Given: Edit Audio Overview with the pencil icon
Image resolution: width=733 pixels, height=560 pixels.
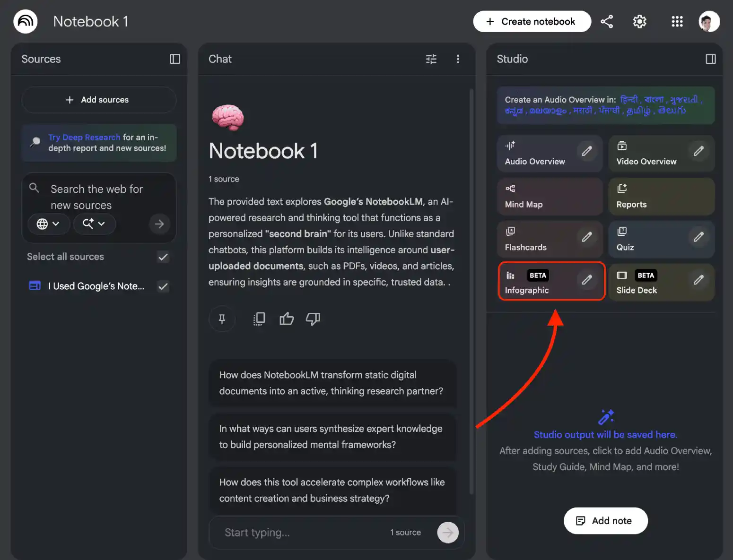Looking at the screenshot, I should (x=586, y=151).
